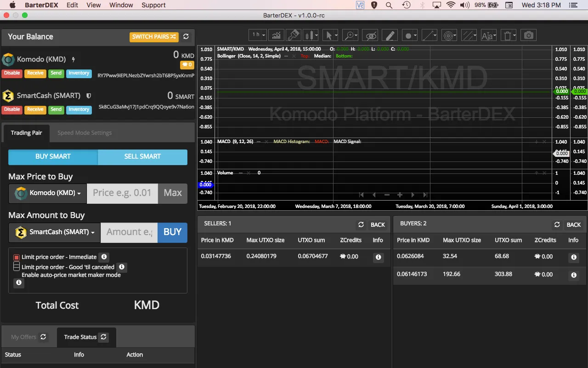The height and width of the screenshot is (368, 588).
Task: Switch to the Trade Status tab
Action: click(x=86, y=337)
